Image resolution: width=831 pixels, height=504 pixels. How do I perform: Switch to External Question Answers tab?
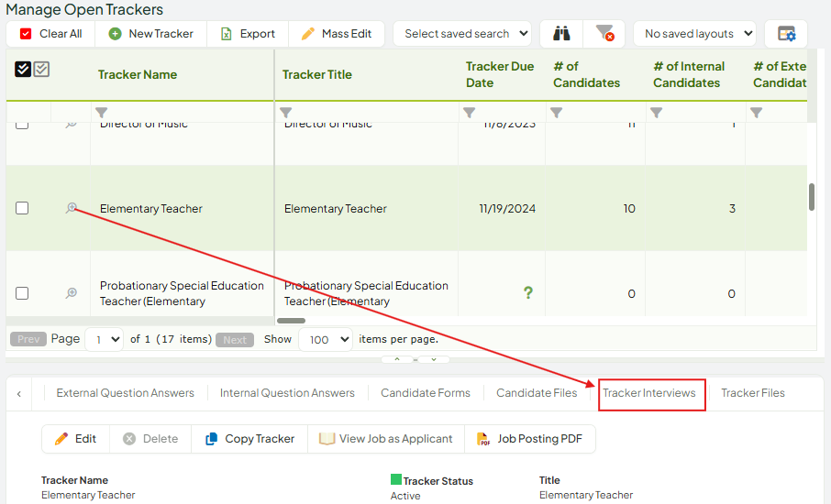coord(125,393)
